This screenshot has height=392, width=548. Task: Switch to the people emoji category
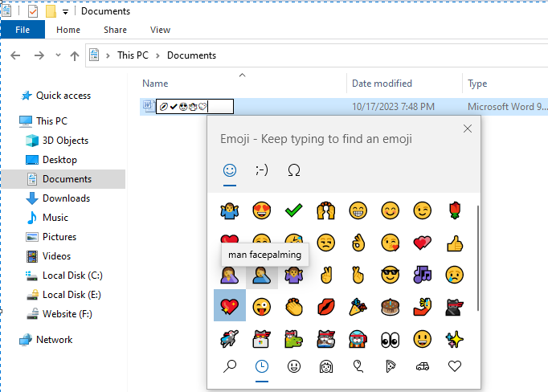pyautogui.click(x=326, y=366)
